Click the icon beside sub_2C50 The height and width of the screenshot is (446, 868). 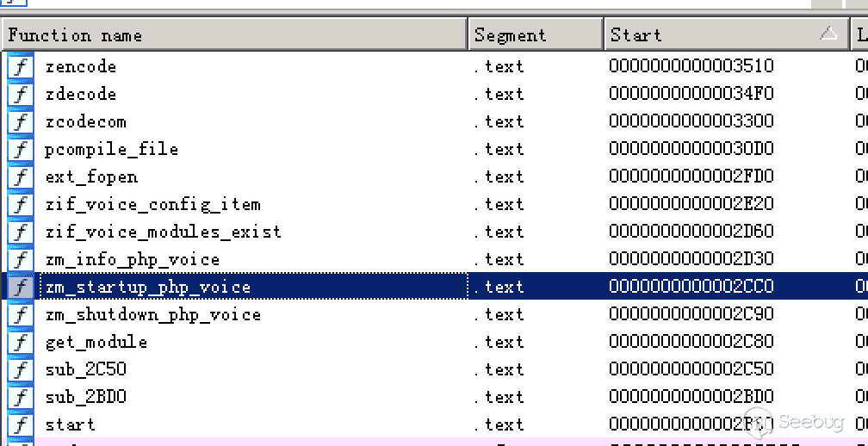pyautogui.click(x=21, y=369)
